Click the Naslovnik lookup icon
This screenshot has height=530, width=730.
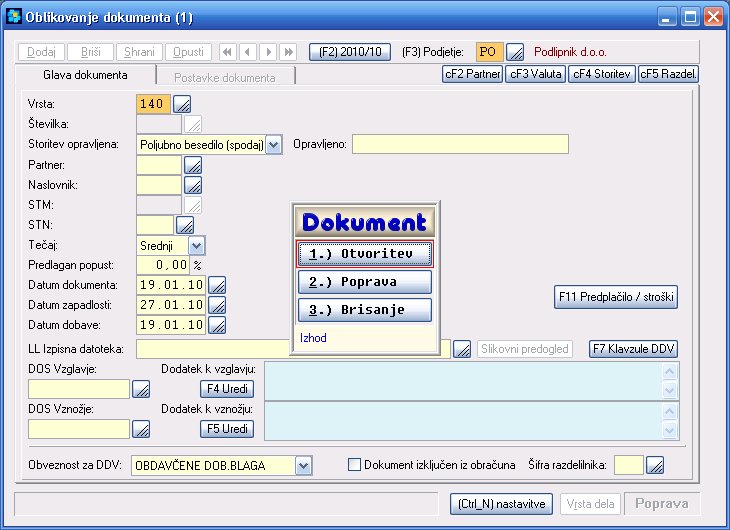(x=193, y=185)
